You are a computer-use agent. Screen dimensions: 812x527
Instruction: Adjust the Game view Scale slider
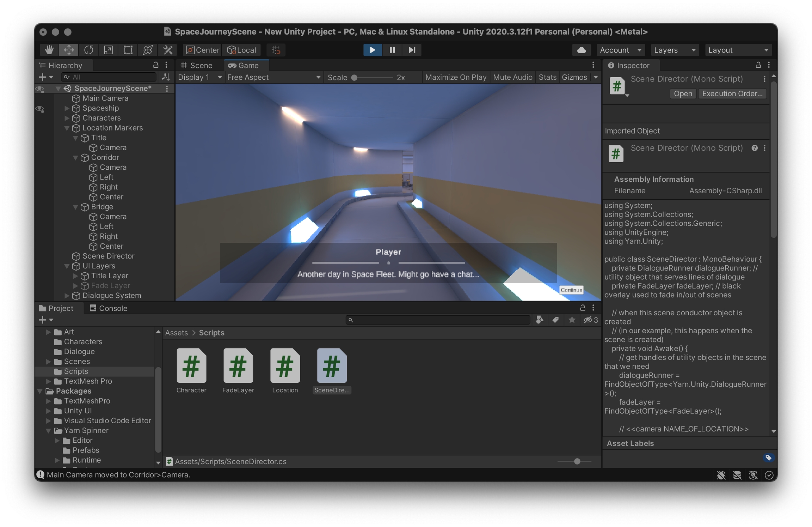(x=355, y=77)
